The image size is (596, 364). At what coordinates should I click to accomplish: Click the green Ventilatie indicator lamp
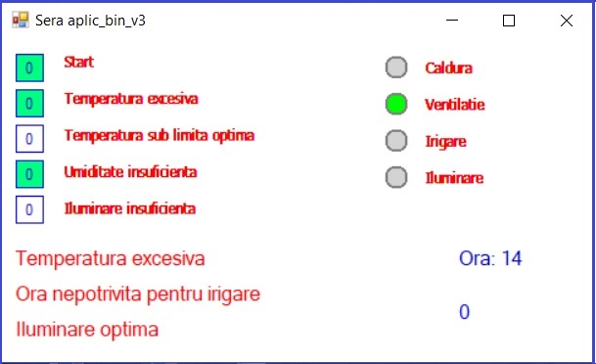[396, 104]
